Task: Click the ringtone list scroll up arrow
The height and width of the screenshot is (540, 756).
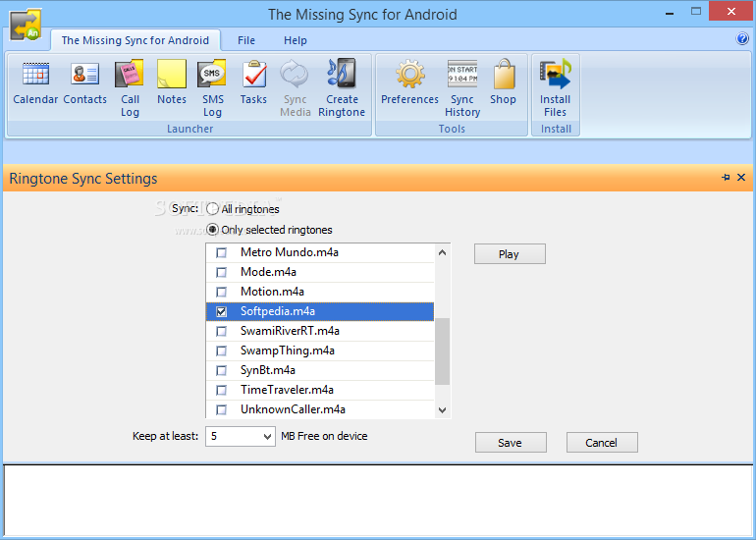Action: coord(442,252)
